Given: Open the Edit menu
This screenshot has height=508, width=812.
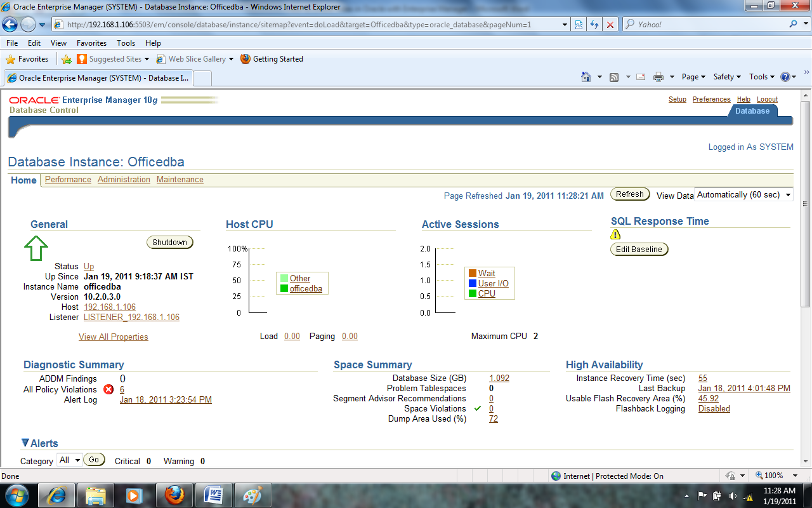Looking at the screenshot, I should [34, 43].
